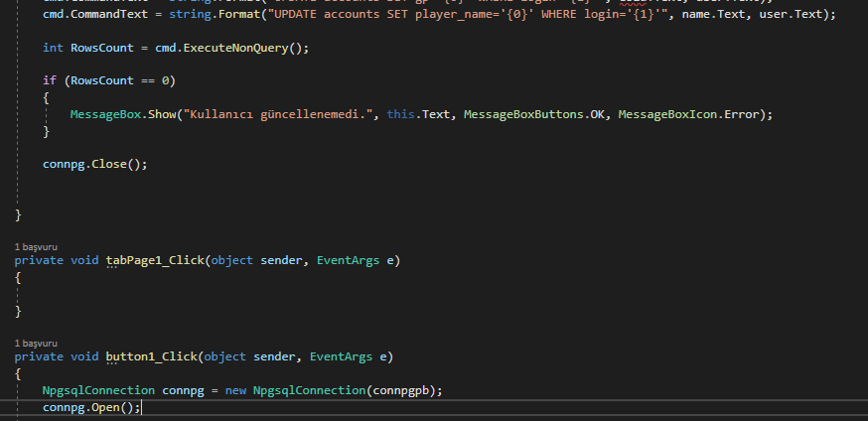Click 'object' in the tabPage1_Click signature
The image size is (868, 421).
(x=232, y=260)
